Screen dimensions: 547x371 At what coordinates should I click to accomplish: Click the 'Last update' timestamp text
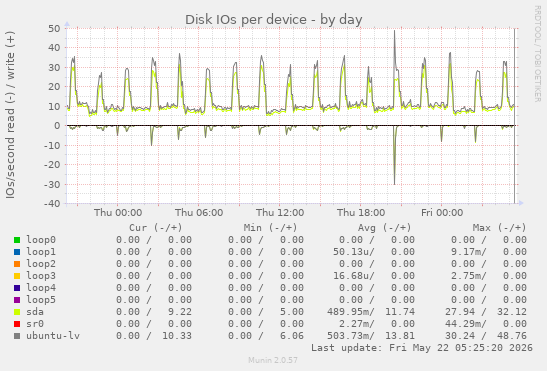tap(422, 348)
